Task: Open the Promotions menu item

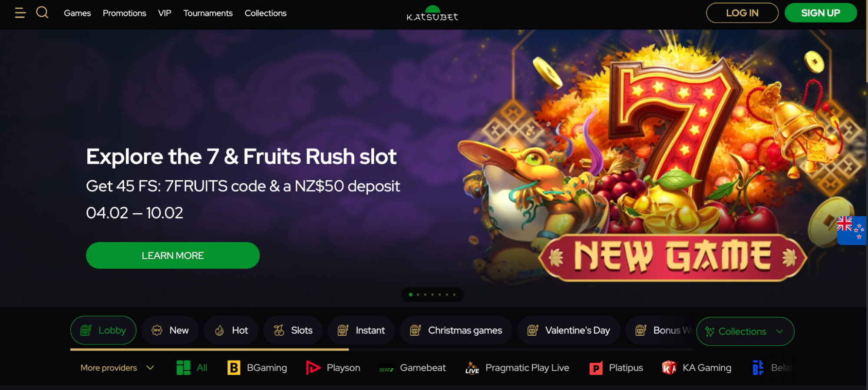Action: (124, 13)
